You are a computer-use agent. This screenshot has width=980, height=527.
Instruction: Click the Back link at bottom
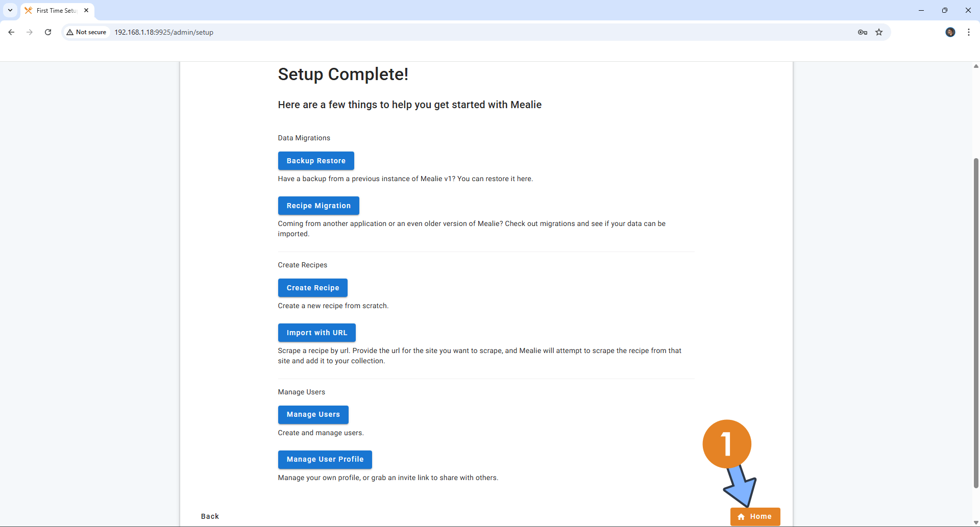tap(210, 516)
